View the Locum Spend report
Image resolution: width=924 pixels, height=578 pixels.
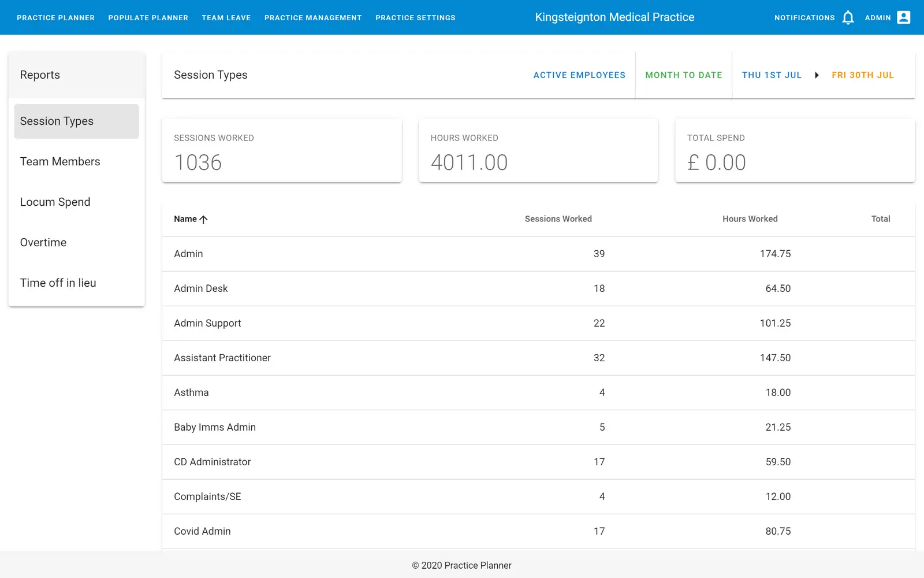click(55, 202)
